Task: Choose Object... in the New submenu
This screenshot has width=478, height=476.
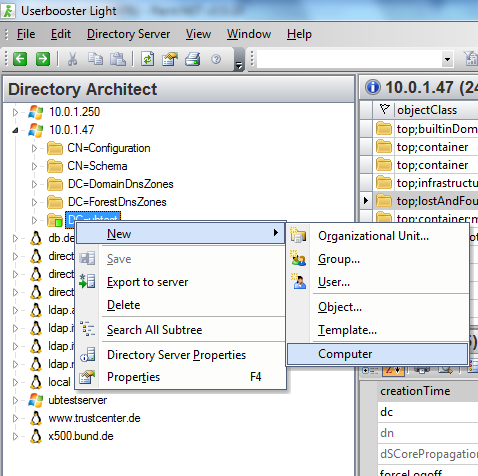Action: click(378, 307)
